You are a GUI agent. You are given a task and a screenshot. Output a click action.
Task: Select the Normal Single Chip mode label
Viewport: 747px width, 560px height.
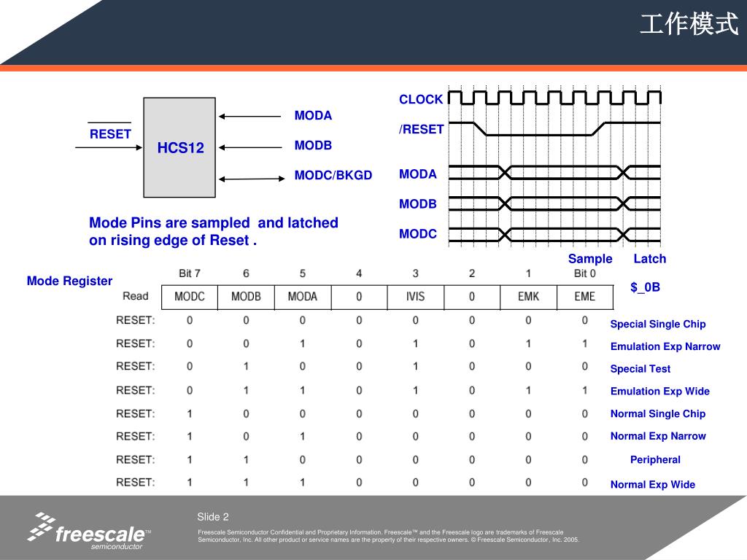click(658, 414)
